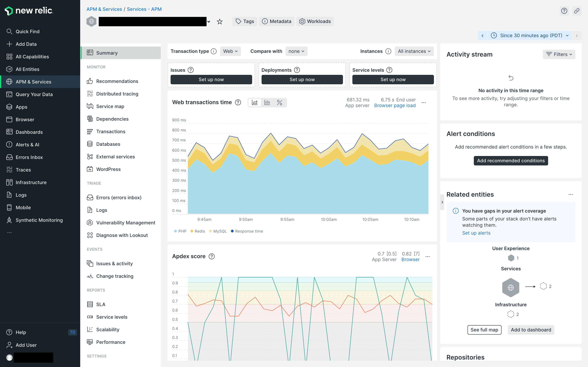Click Set up now under Deployments
588x367 pixels.
pyautogui.click(x=302, y=80)
